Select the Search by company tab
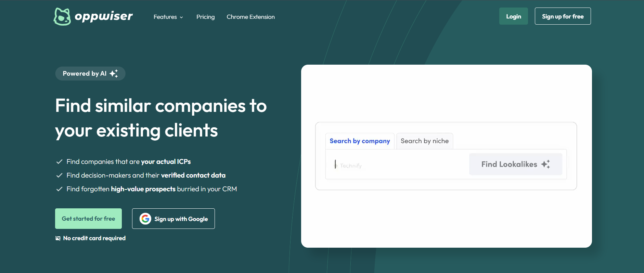Image resolution: width=644 pixels, height=273 pixels. 360,141
